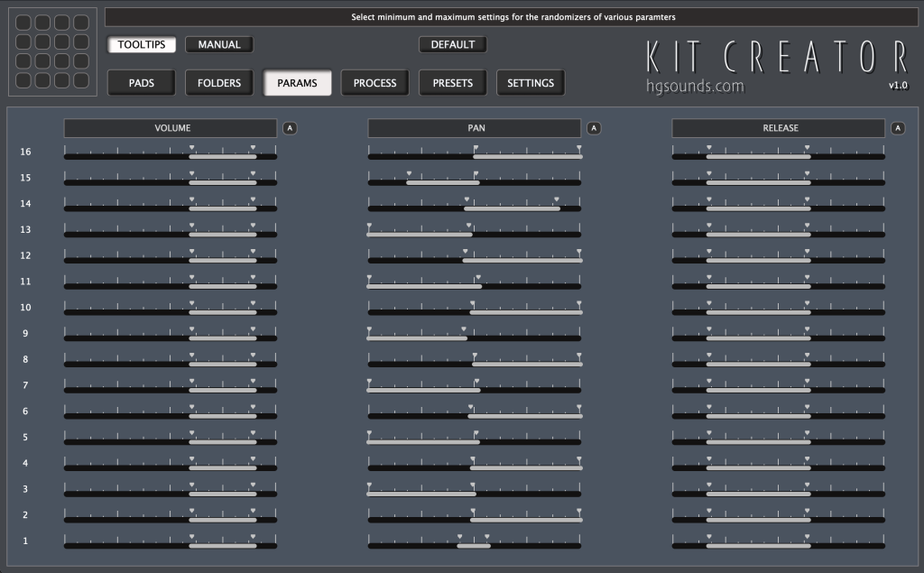Click the row label "13"
The width and height of the screenshot is (924, 573).
coord(25,230)
